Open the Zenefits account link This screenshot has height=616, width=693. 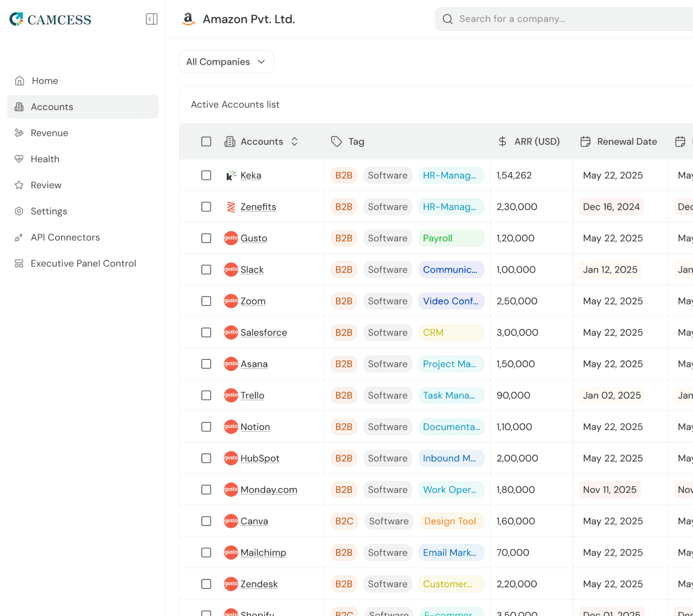point(258,207)
